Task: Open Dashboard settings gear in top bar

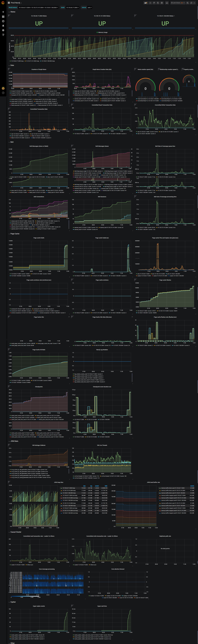Action: click(x=162, y=3)
